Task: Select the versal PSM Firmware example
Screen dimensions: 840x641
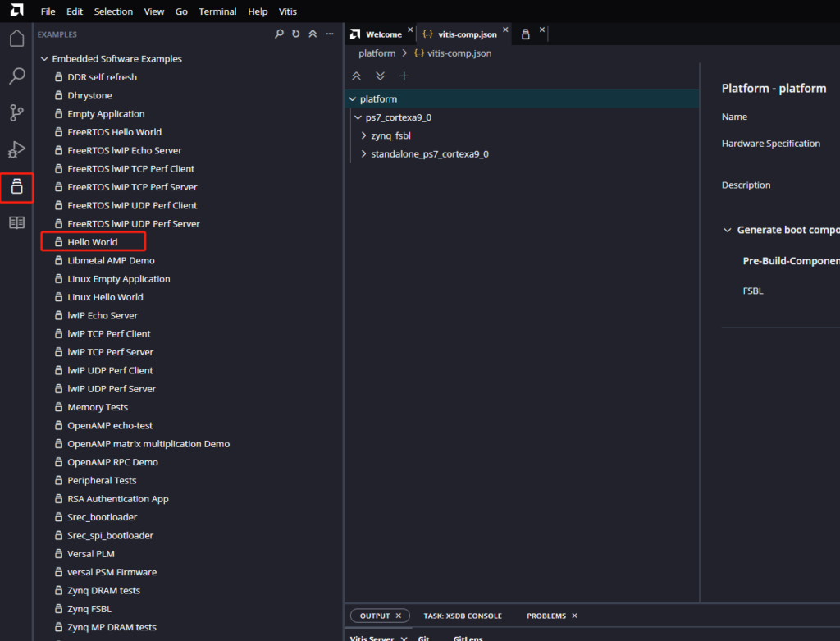Action: coord(112,572)
